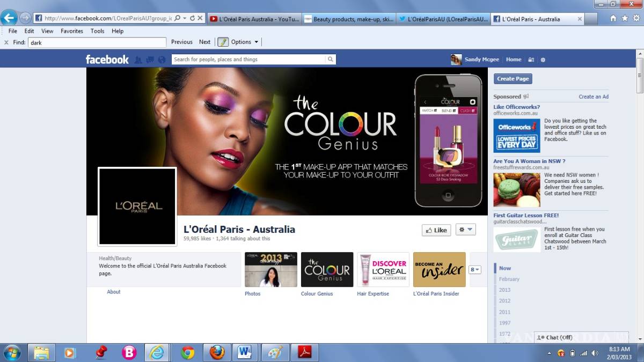The height and width of the screenshot is (362, 644).
Task: Click the find bar highlighter icon
Action: point(222,42)
